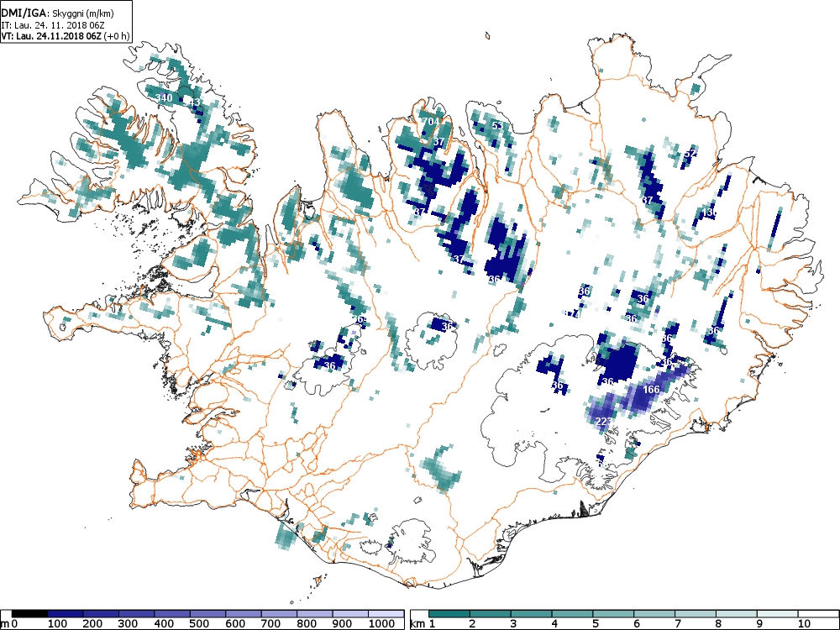Click the '704' value on the northern peninsula

(430, 122)
